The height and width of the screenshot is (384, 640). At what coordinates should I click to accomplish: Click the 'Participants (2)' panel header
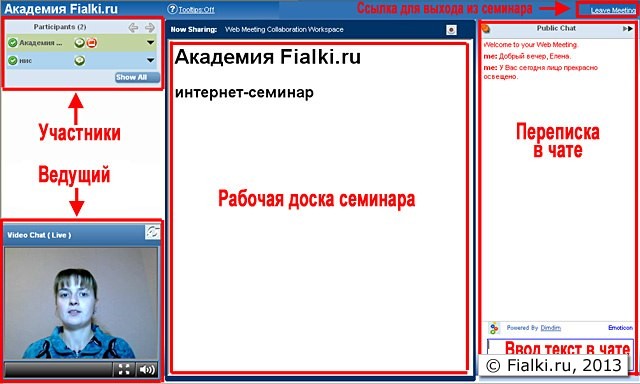click(60, 27)
